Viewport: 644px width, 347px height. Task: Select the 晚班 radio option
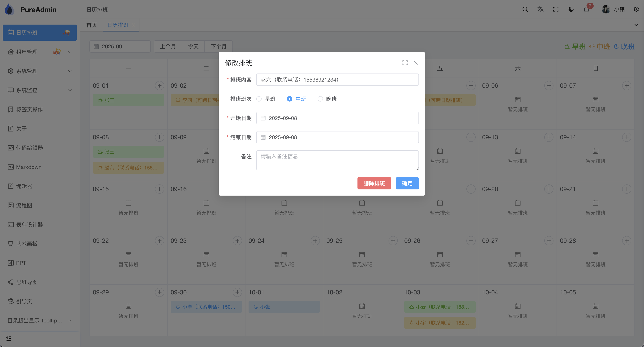click(320, 99)
